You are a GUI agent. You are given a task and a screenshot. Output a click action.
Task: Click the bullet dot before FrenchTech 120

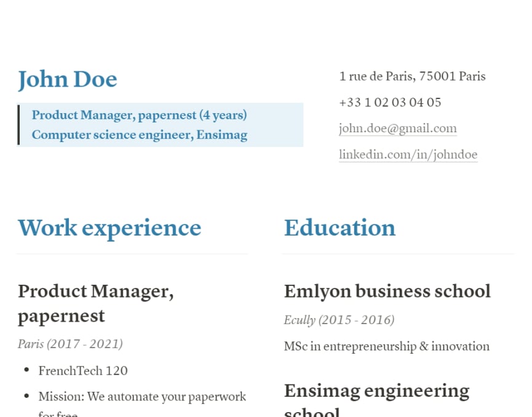coord(27,370)
